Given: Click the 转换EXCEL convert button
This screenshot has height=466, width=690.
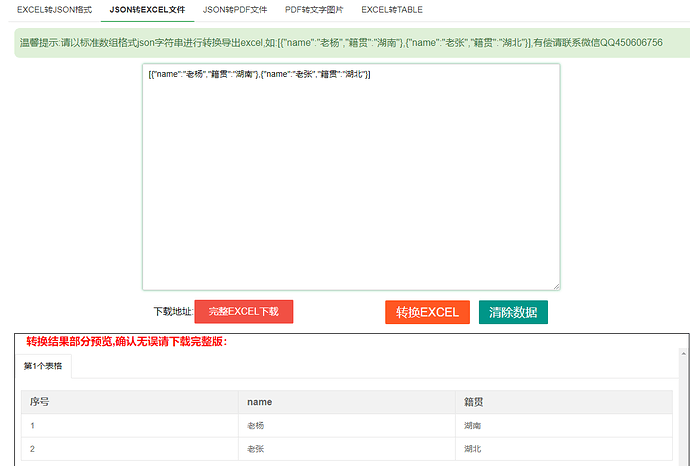Looking at the screenshot, I should [427, 312].
